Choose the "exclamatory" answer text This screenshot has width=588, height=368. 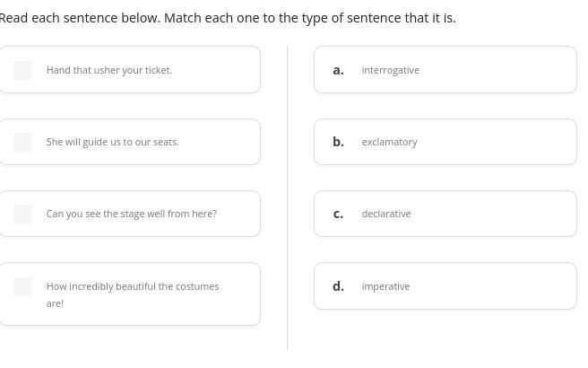pos(390,142)
